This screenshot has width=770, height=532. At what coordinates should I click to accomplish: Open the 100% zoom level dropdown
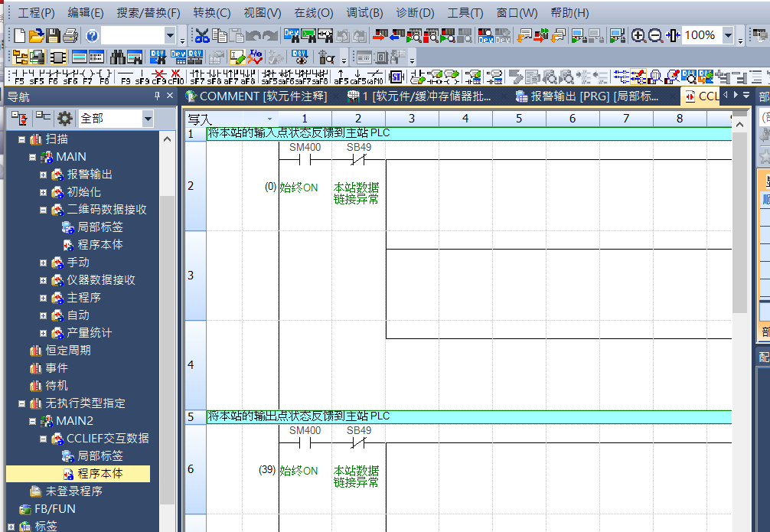727,35
